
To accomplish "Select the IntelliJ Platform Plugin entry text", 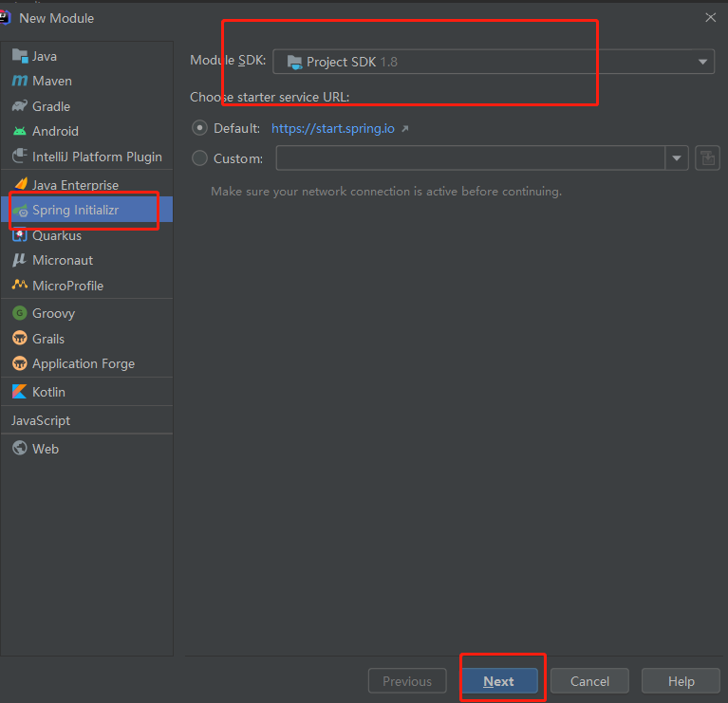I will (x=97, y=157).
